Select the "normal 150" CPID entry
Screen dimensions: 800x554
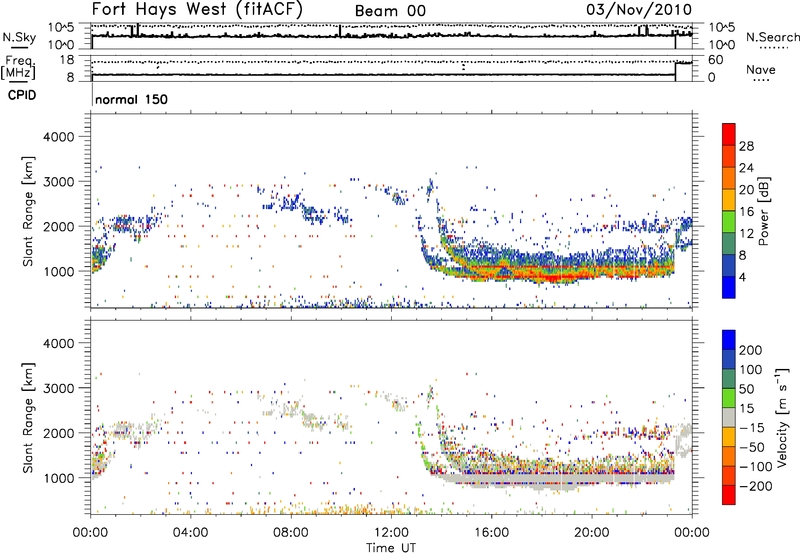coord(131,99)
